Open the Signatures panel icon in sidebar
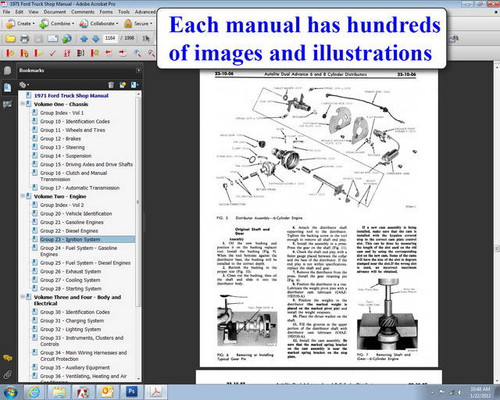Image resolution: width=500 pixels, height=400 pixels. click(x=7, y=105)
